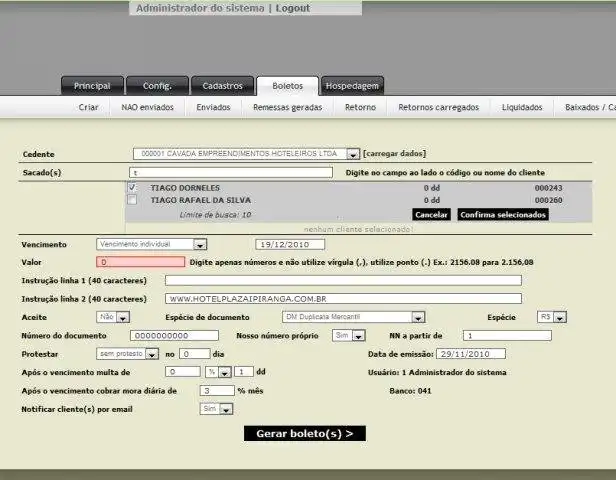Open the Config. tab
The image size is (616, 480).
157,86
